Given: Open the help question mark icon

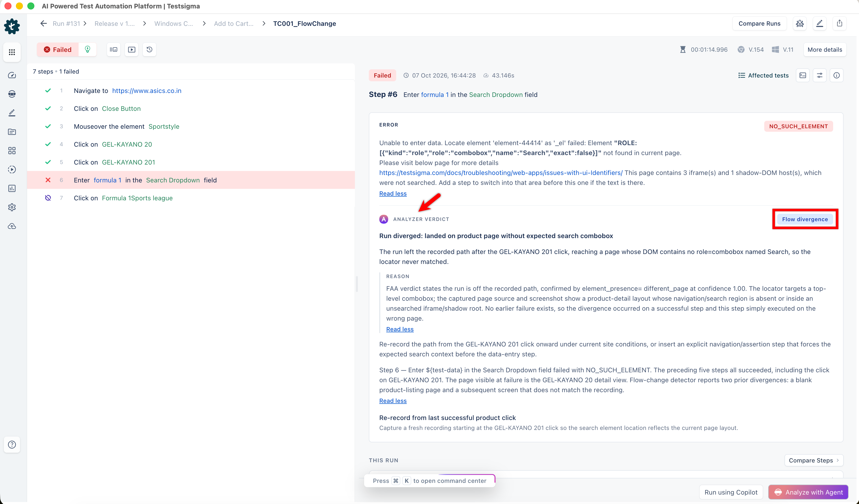Looking at the screenshot, I should pyautogui.click(x=12, y=444).
